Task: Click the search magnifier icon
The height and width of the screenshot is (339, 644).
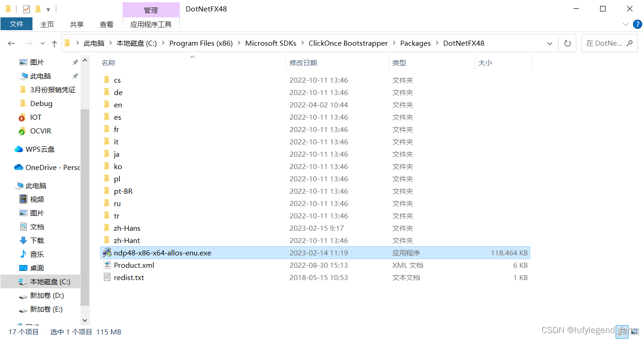Action: click(x=630, y=43)
